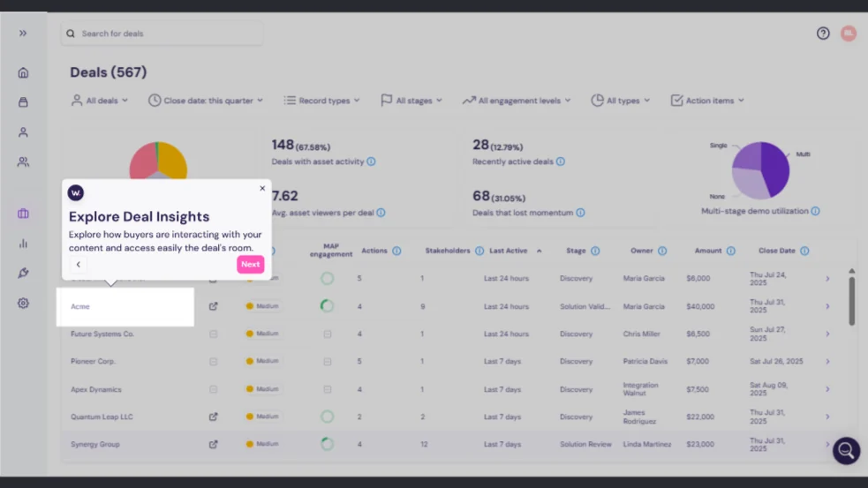Open the people group icon in sidebar

23,162
